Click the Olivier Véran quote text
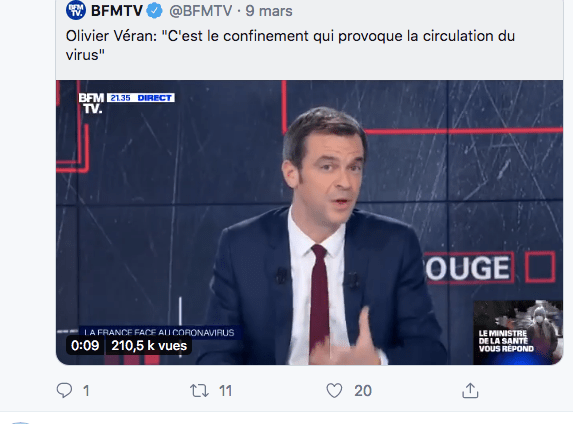 290,45
